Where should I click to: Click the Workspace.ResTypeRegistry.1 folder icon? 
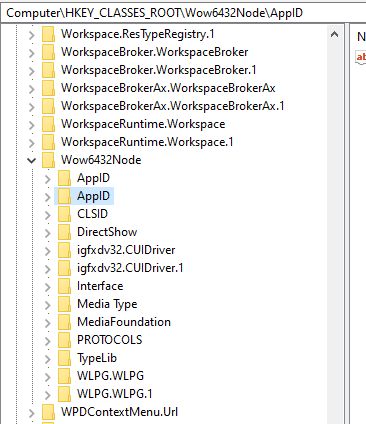[x=48, y=34]
